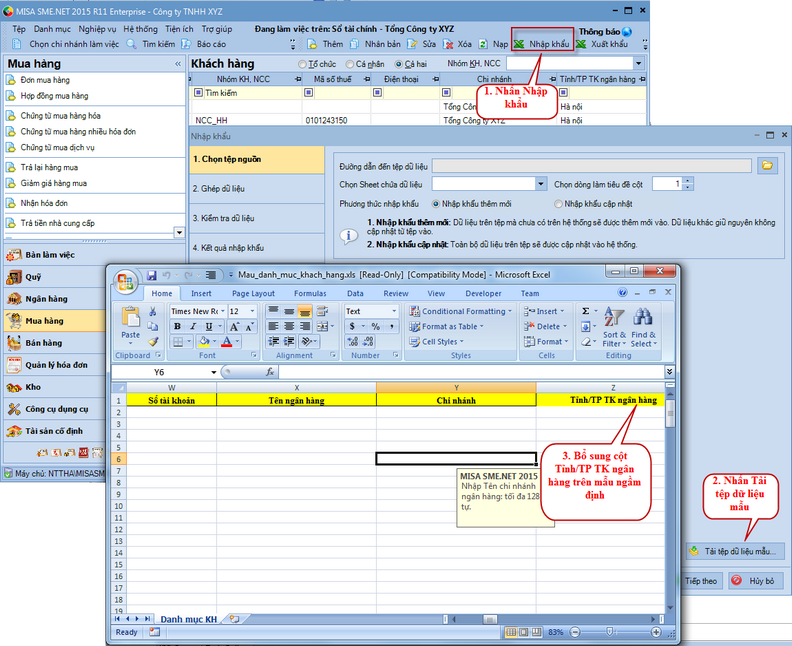
Task: Open the Excel font size dropdown
Action: (x=253, y=311)
